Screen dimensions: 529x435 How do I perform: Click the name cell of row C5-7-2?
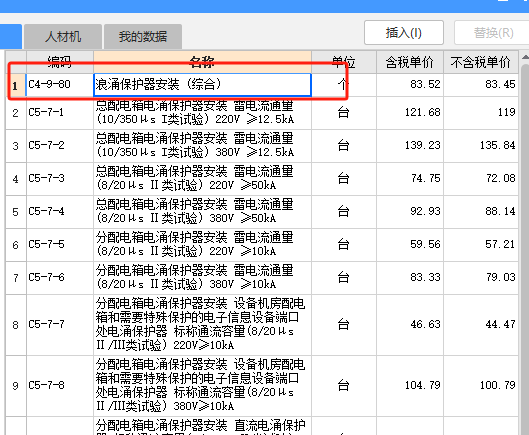click(x=202, y=146)
